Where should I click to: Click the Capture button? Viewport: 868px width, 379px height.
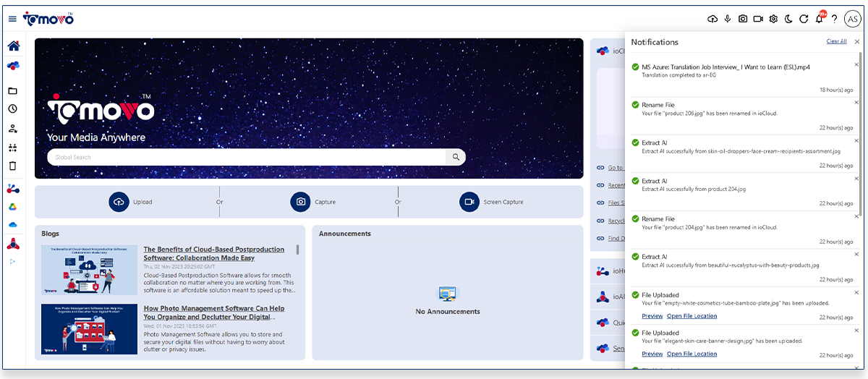312,202
